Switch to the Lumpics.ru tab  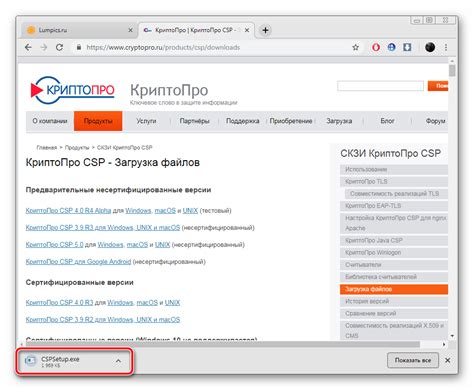click(x=78, y=30)
